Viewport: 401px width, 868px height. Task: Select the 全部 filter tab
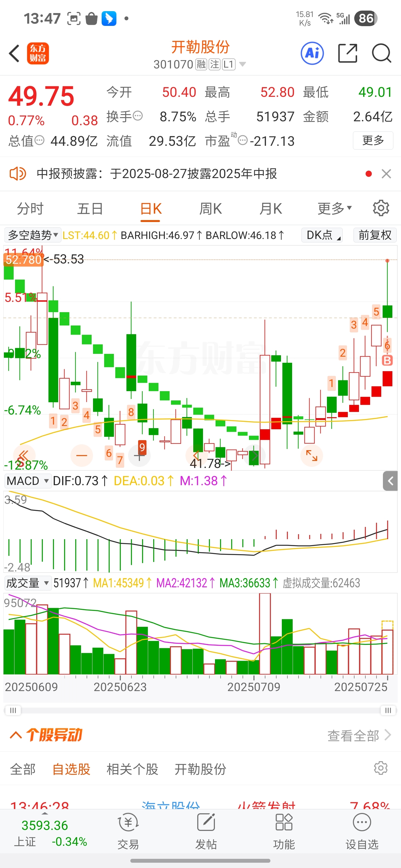(x=23, y=769)
